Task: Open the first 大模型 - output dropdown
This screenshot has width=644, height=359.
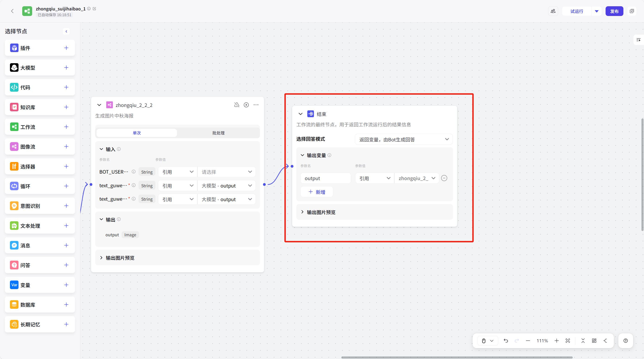Action: pyautogui.click(x=227, y=186)
